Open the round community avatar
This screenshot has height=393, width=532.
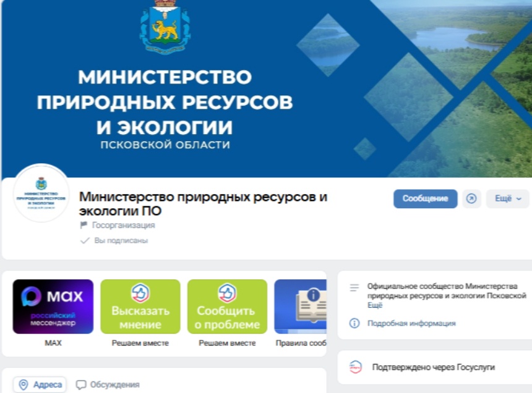pos(41,193)
